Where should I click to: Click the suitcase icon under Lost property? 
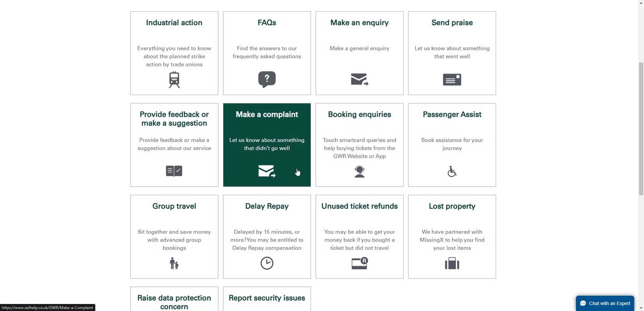coord(452,263)
